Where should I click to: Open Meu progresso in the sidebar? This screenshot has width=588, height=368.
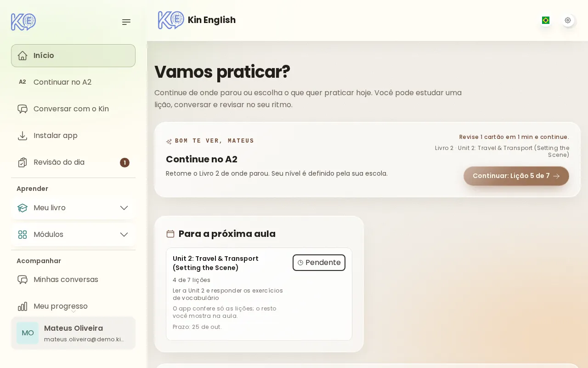(73, 306)
